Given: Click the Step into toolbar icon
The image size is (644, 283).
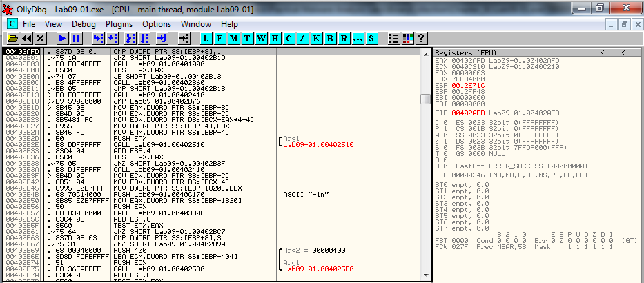Looking at the screenshot, I should coord(99,39).
